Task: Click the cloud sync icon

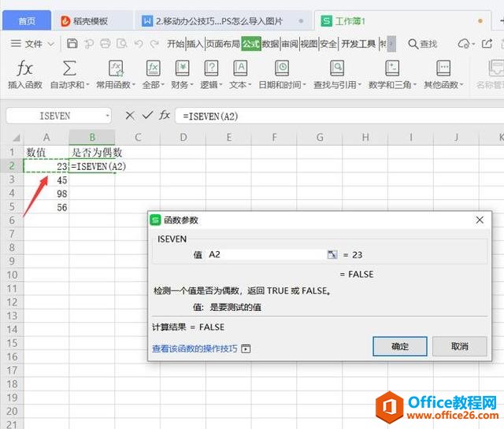Action: [x=464, y=43]
